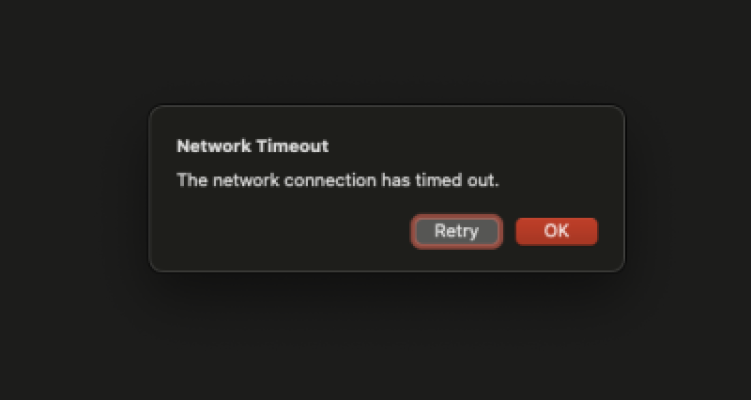This screenshot has height=400, width=751.
Task: Click "timed out." at the message end
Action: [457, 181]
